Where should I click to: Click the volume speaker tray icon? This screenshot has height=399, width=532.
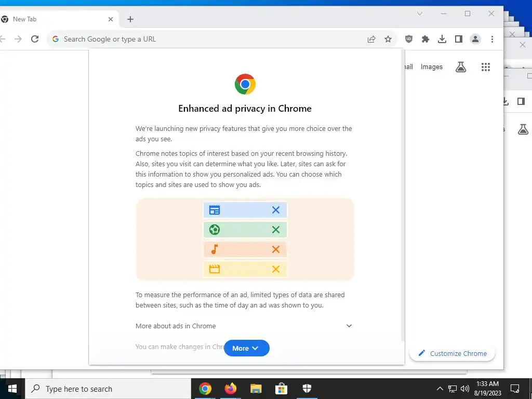coord(465,389)
